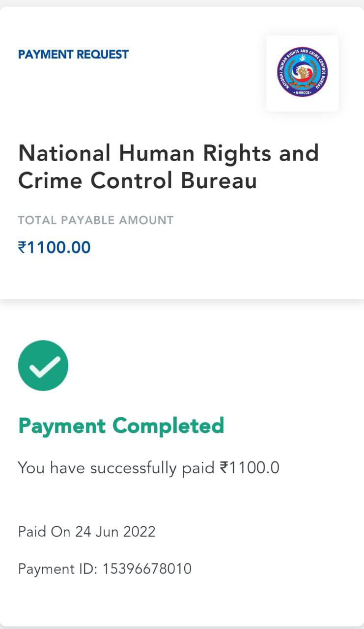Click the TOTAL PAYABLE AMOUNT label
Image resolution: width=364 pixels, height=629 pixels.
96,220
